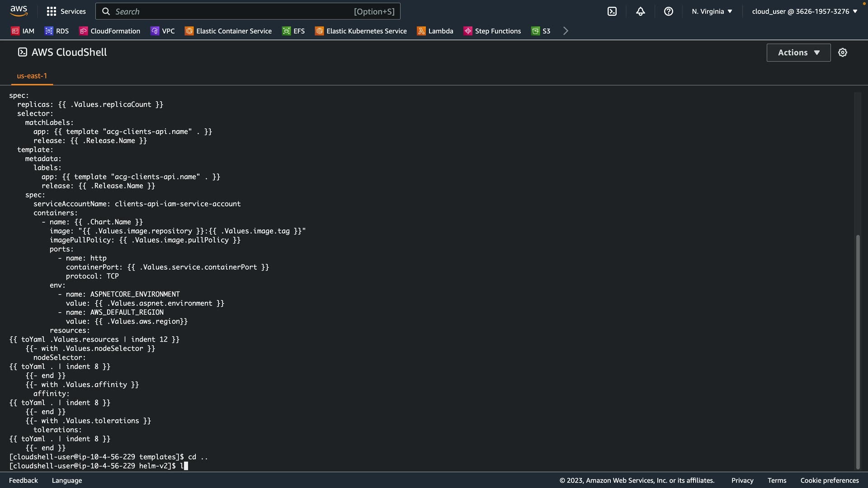Click the AWS logo home icon
The image size is (868, 488).
(19, 11)
